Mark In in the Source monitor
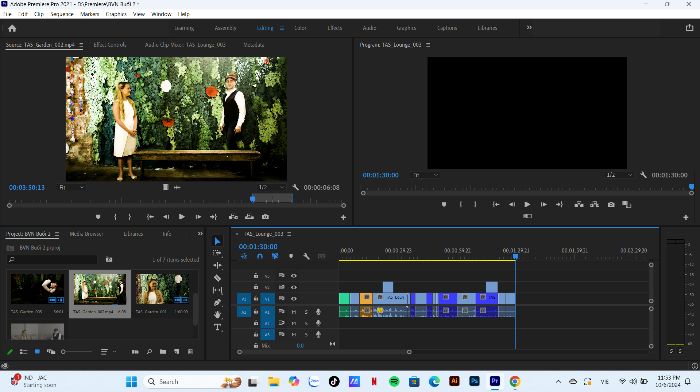This screenshot has width=700, height=392. (115, 217)
